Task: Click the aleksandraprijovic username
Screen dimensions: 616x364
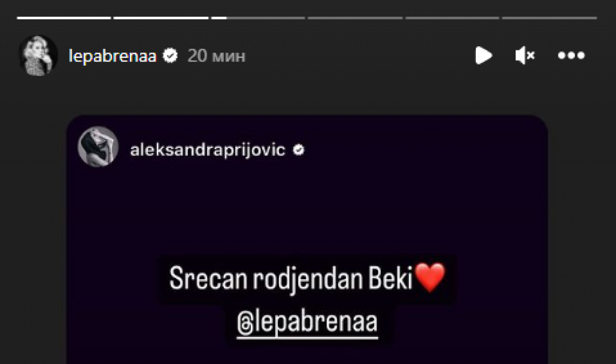Action: [x=208, y=150]
